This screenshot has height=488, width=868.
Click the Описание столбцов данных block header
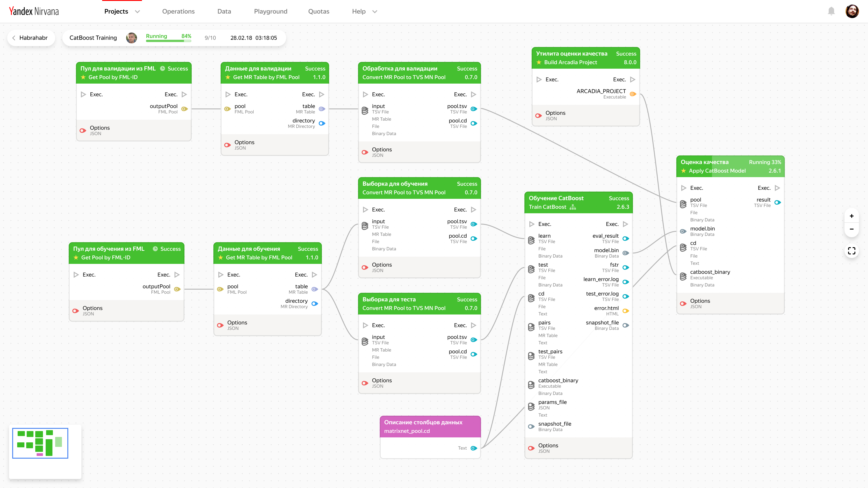pos(430,426)
